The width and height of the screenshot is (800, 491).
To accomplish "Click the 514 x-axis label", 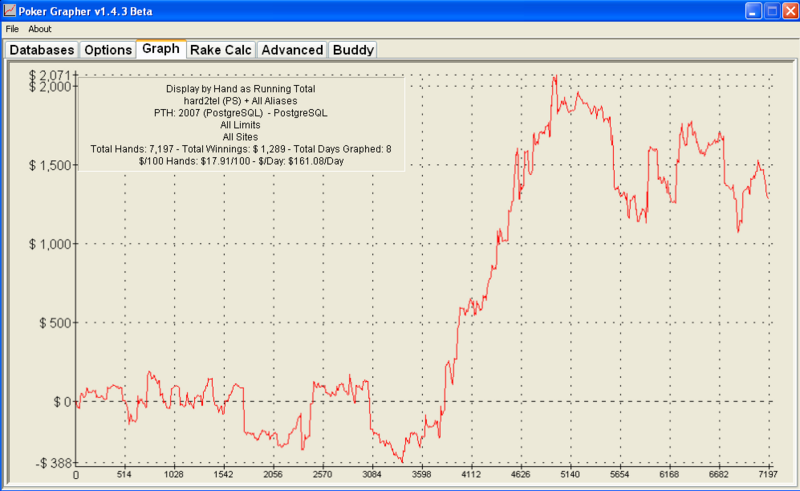I will click(x=124, y=475).
